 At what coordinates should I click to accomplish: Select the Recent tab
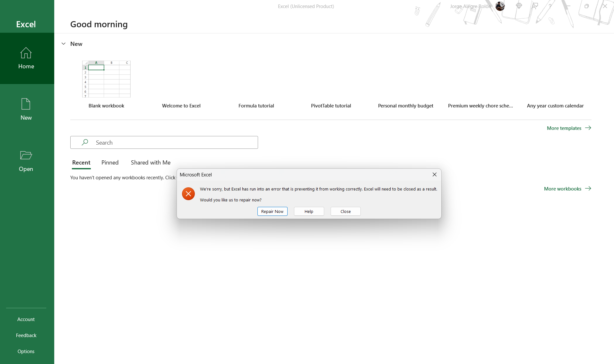tap(81, 163)
